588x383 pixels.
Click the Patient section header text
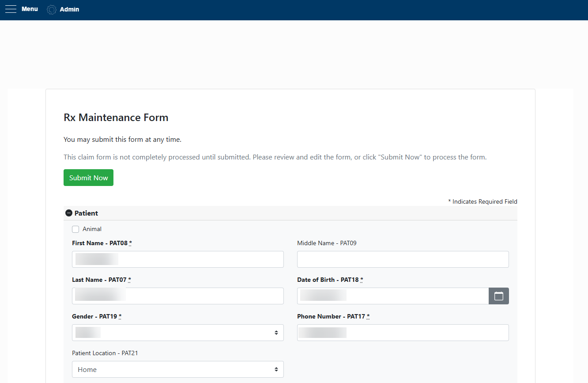pyautogui.click(x=86, y=213)
